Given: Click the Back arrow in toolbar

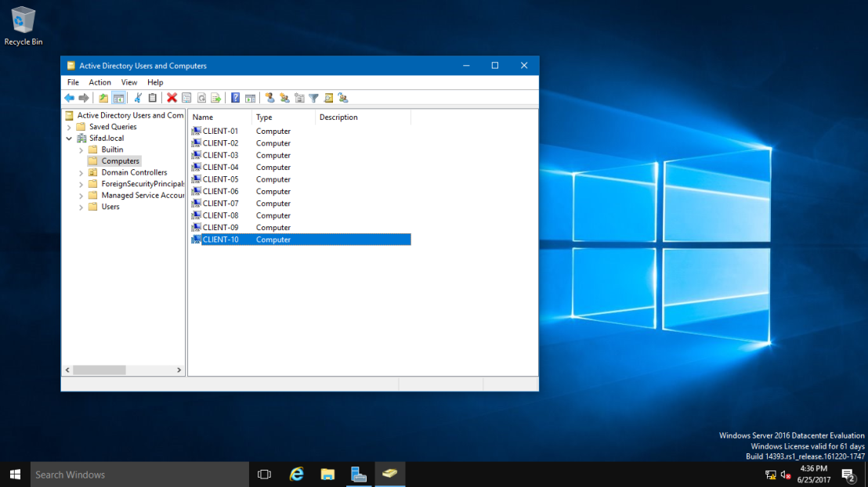Looking at the screenshot, I should tap(69, 98).
